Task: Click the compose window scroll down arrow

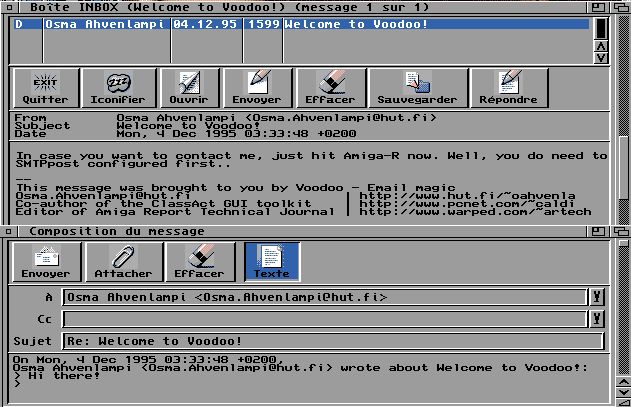Action: [x=623, y=392]
